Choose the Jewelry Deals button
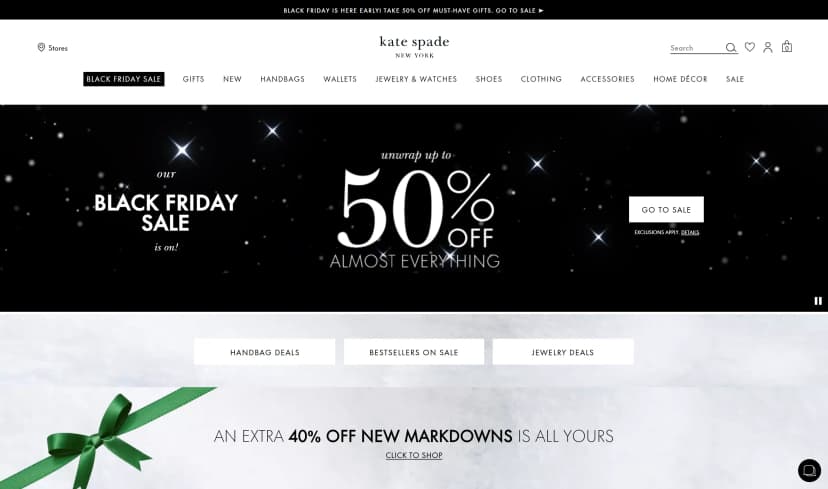The width and height of the screenshot is (828, 489). tap(563, 352)
